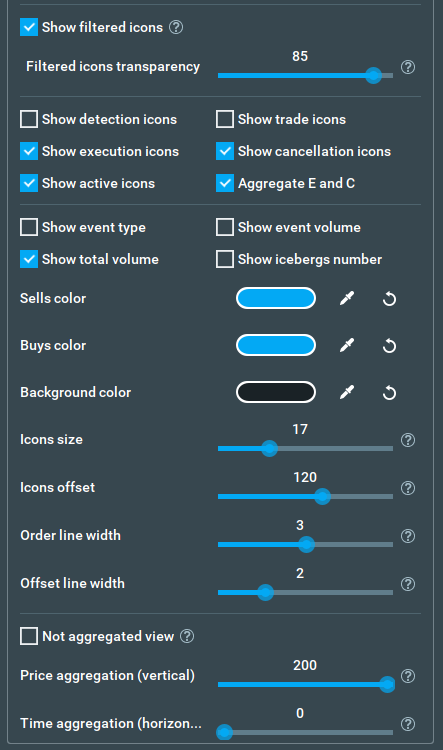The width and height of the screenshot is (443, 750).
Task: Open help for Price aggregation (vertical)
Action: 408,676
